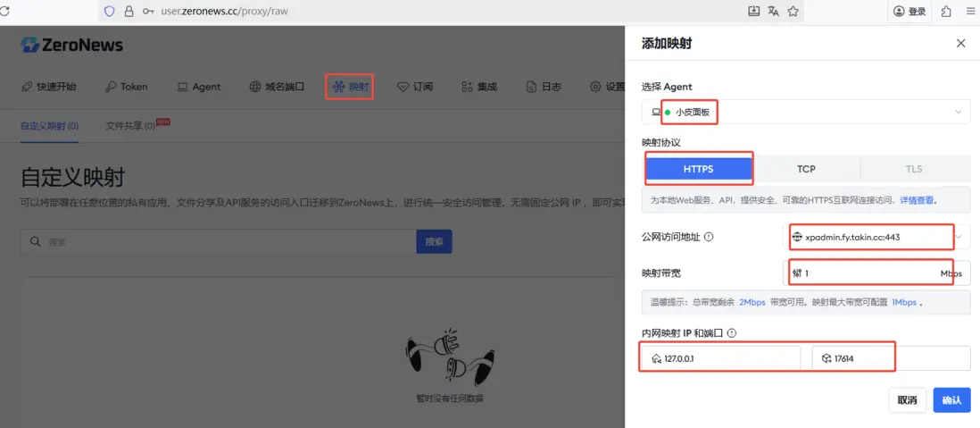Click the shield tracking protection icon

point(110,11)
